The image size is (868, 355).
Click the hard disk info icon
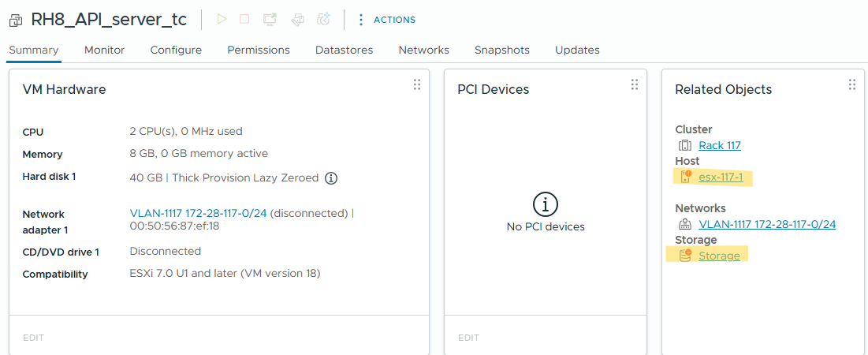pyautogui.click(x=331, y=178)
